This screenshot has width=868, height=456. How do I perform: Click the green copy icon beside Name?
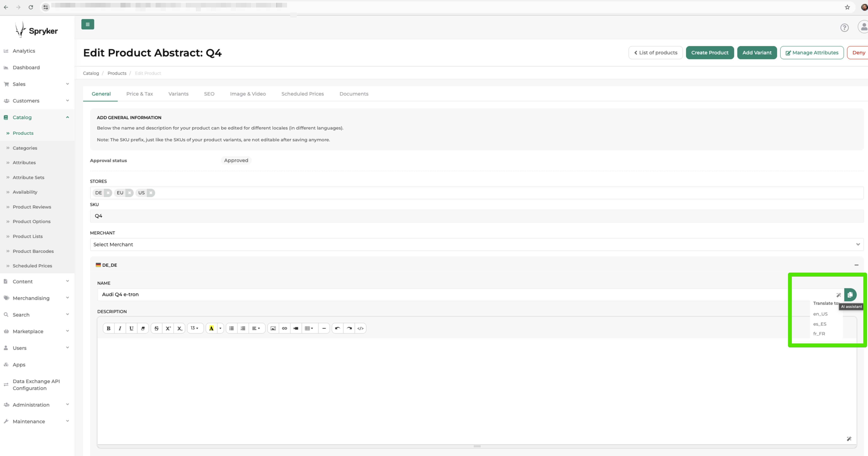(850, 295)
